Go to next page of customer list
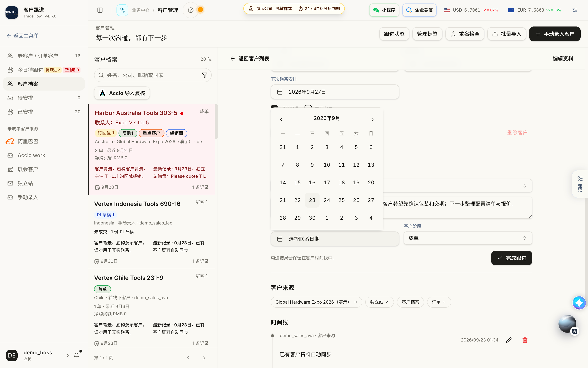Screen dimensions: 588x368 coord(204,358)
